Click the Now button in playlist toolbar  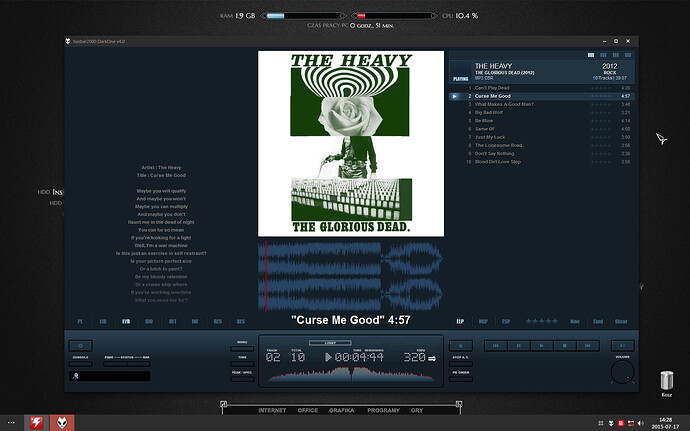(x=575, y=321)
